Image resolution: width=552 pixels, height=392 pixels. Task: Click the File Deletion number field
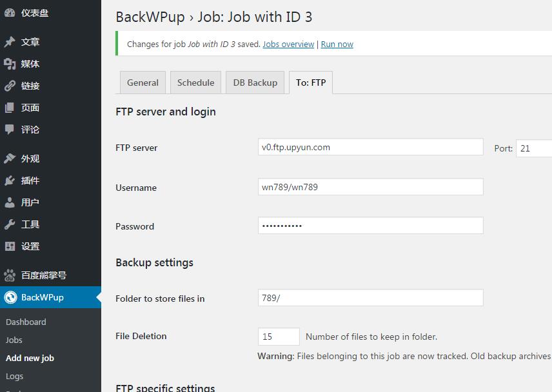278,337
